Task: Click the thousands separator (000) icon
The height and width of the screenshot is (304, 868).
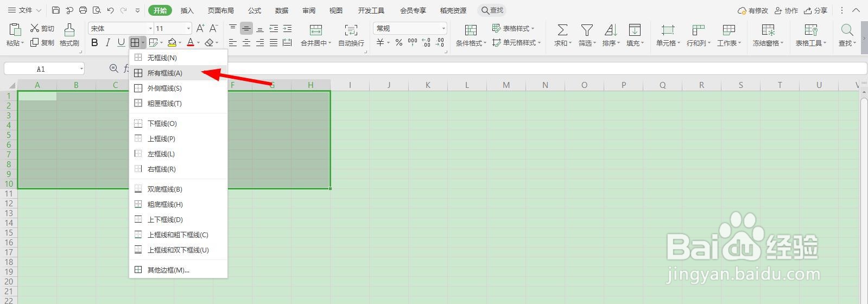Action: pyautogui.click(x=413, y=42)
